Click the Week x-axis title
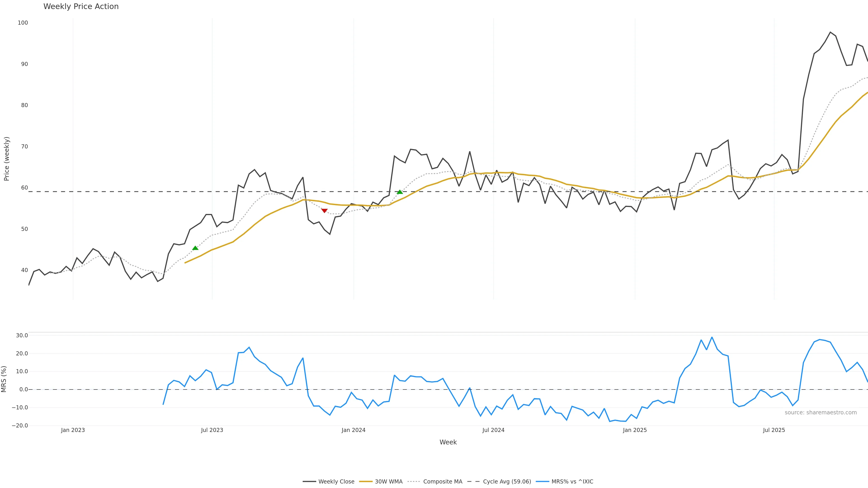 (448, 442)
